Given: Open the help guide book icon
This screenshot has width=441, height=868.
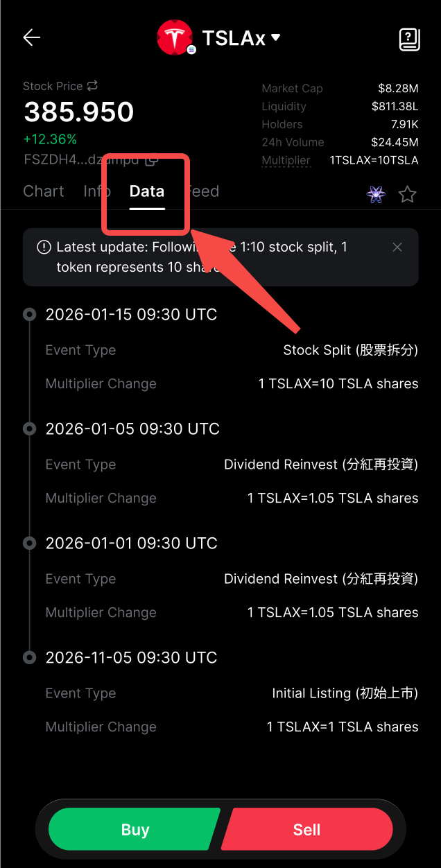Looking at the screenshot, I should [x=410, y=40].
